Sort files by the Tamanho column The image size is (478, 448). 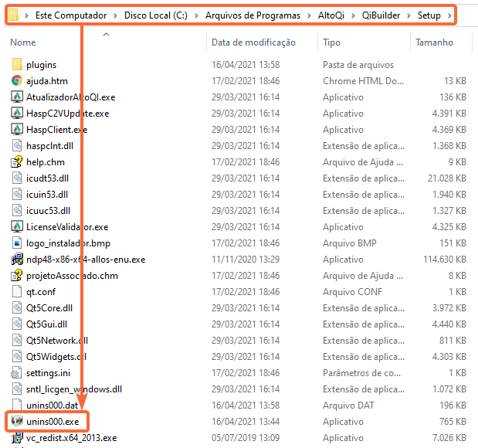[435, 42]
